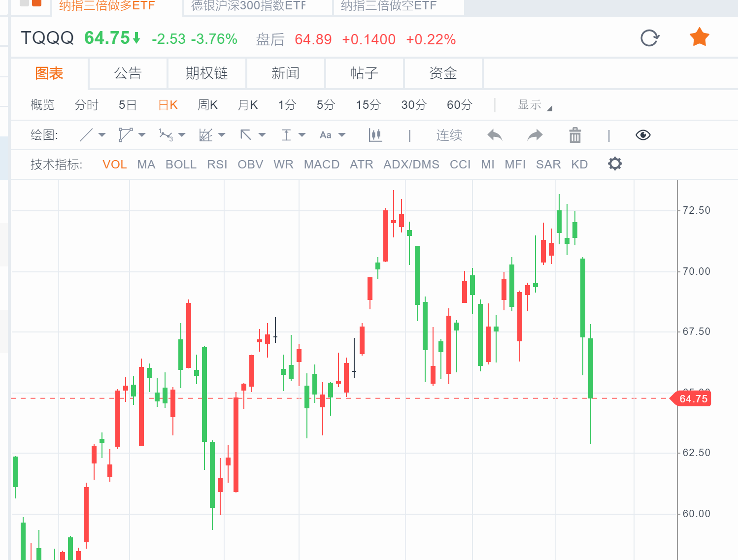
Task: Delete drawings with the trash icon
Action: (x=575, y=135)
